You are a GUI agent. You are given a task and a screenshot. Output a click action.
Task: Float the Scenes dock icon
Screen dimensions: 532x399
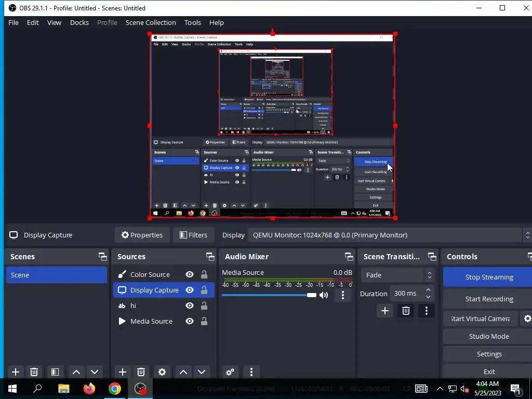point(102,257)
